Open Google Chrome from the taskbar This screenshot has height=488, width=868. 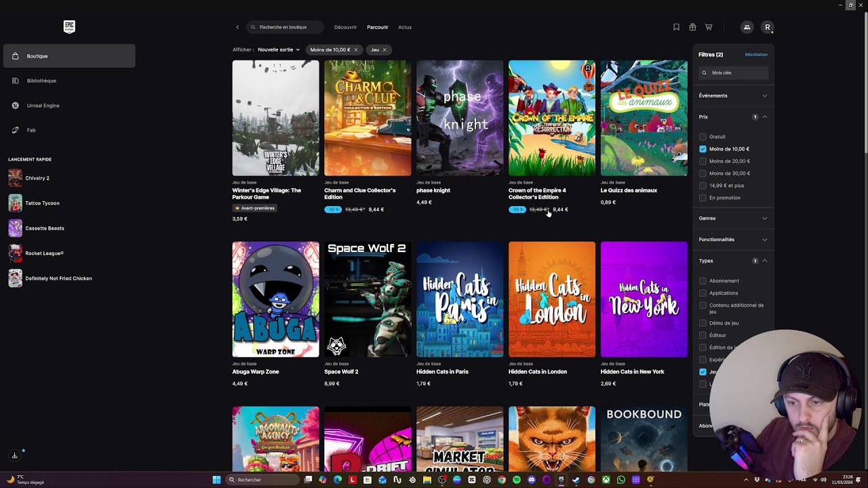502,480
